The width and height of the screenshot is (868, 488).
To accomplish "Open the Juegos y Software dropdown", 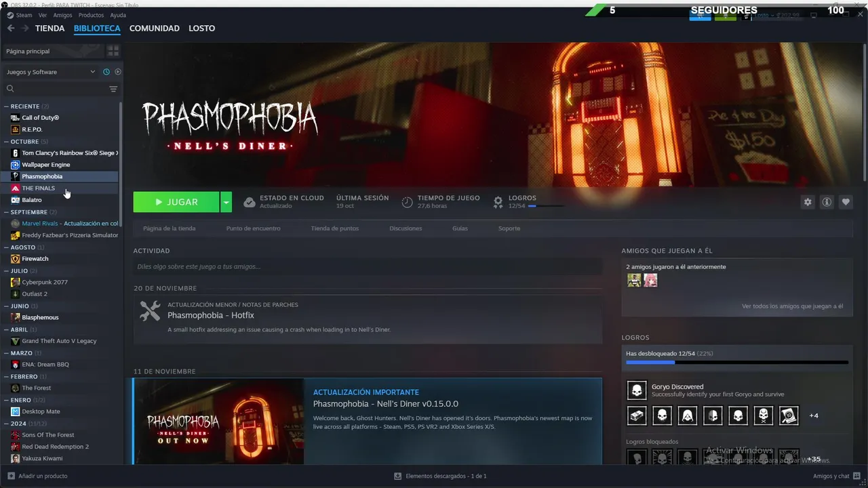I will 51,72.
